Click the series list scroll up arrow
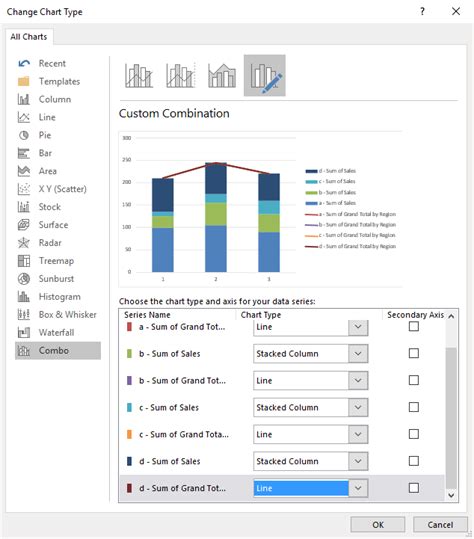This screenshot has height=539, width=474. point(451,316)
